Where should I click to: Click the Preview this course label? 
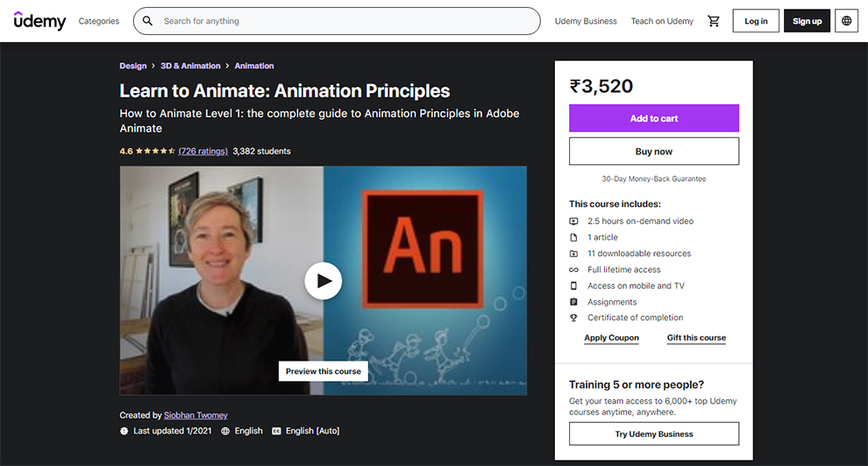point(324,371)
